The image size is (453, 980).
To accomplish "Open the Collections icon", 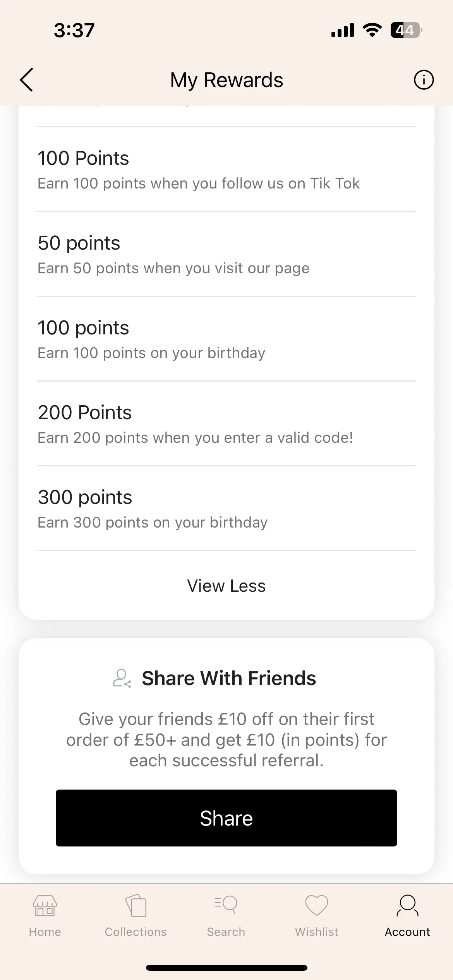I will point(136,906).
